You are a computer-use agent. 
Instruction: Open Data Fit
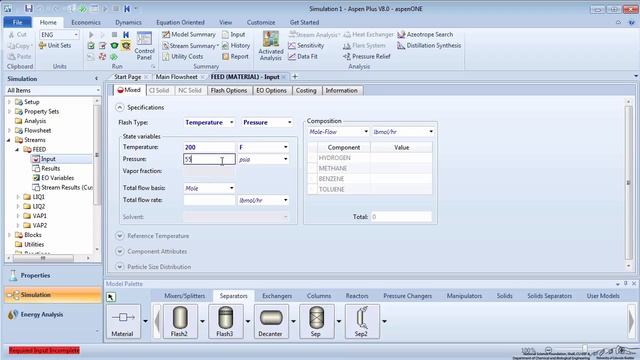(303, 56)
